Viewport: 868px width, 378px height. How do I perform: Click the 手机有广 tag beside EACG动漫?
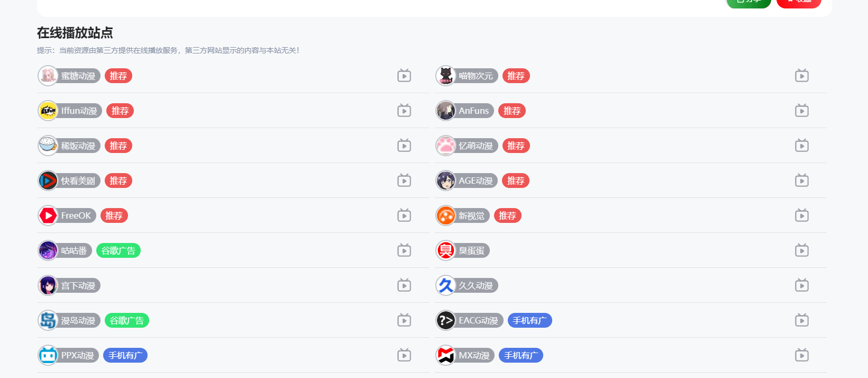pyautogui.click(x=529, y=320)
